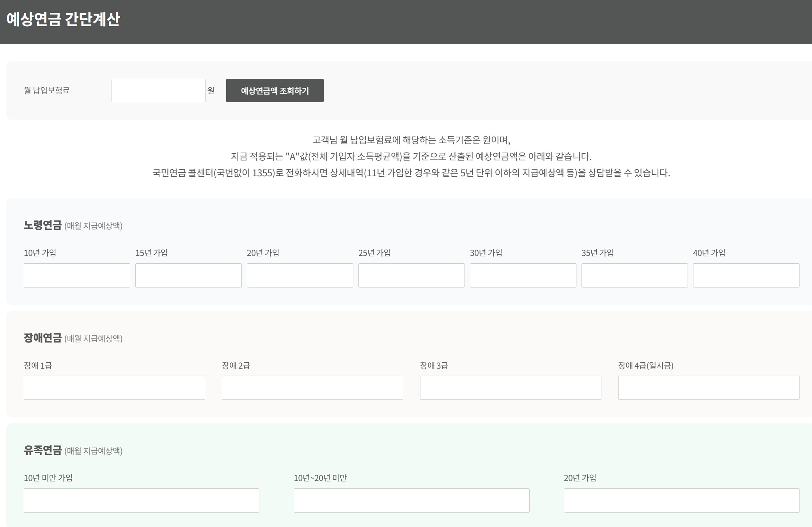Click the 장애 3급 pension field
The height and width of the screenshot is (527, 812).
(x=511, y=388)
